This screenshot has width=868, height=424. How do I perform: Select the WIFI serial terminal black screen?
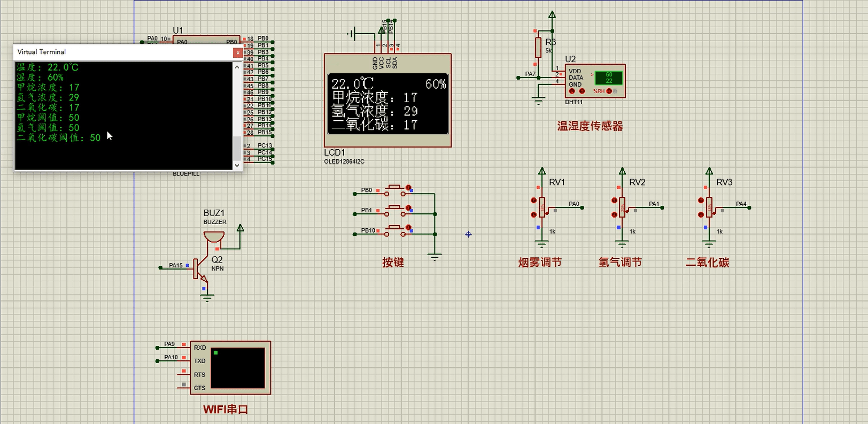238,368
